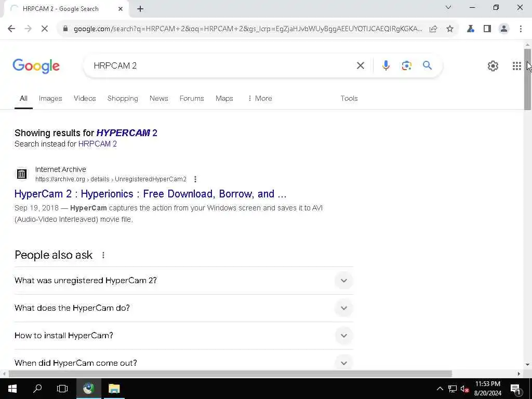Expand When did HyperCam come out?
This screenshot has height=399, width=532.
[183, 362]
